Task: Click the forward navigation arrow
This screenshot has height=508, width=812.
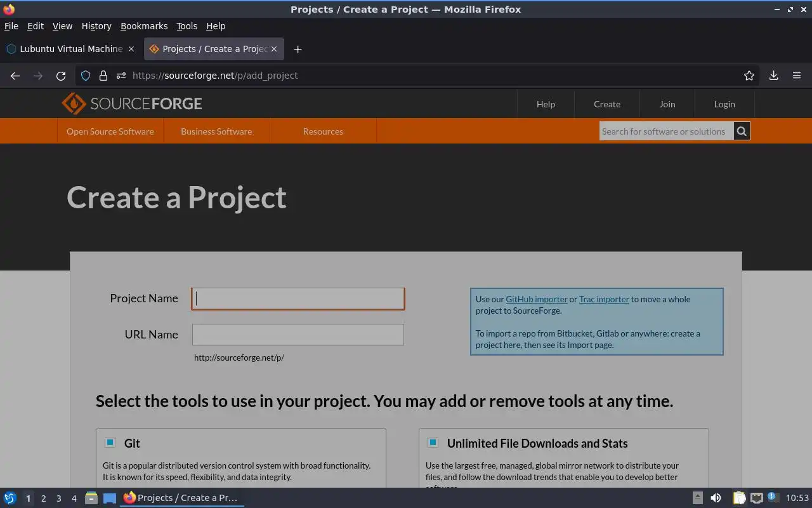Action: (38, 76)
